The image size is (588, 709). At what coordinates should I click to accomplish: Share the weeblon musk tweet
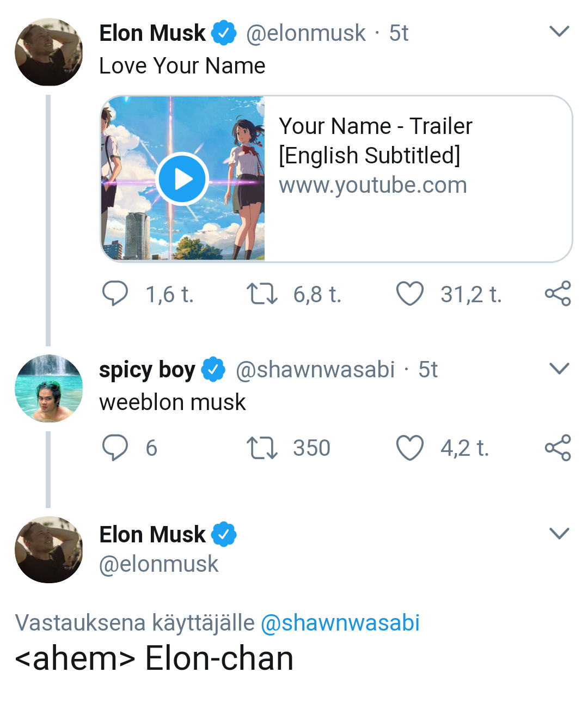558,448
